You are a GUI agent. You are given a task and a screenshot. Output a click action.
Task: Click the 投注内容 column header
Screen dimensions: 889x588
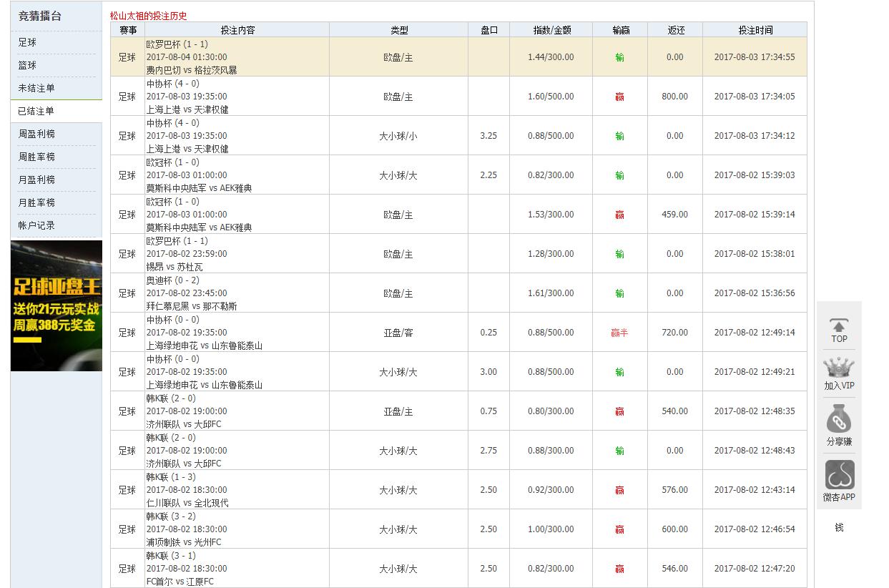(237, 30)
